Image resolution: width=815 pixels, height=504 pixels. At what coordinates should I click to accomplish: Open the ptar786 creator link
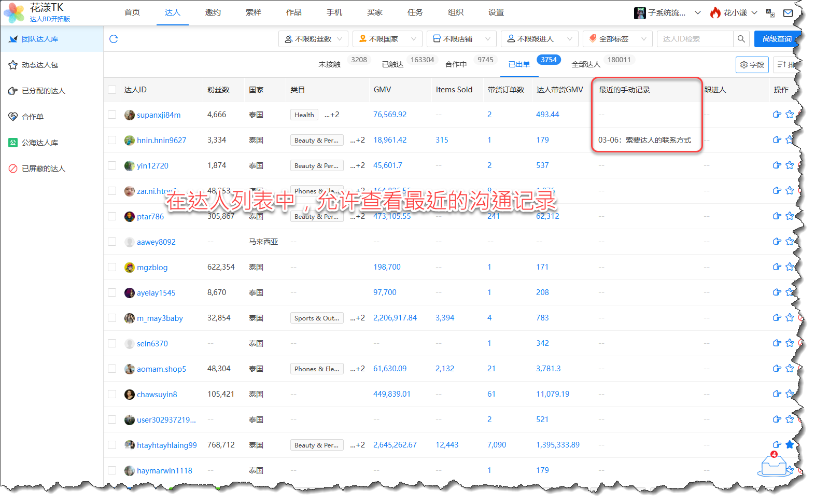pyautogui.click(x=150, y=217)
